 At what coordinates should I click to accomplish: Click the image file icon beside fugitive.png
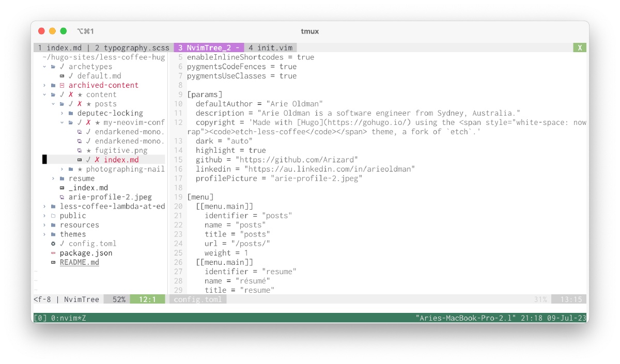(80, 150)
